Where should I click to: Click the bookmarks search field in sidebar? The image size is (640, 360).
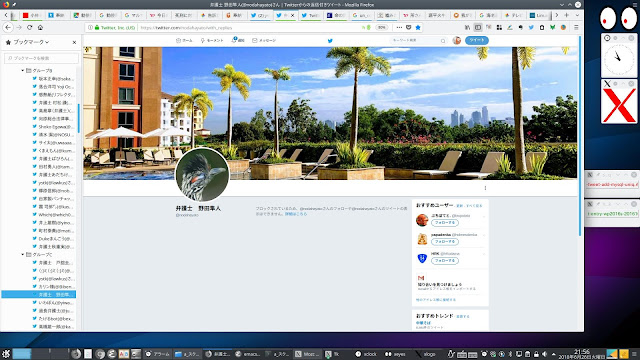41,58
